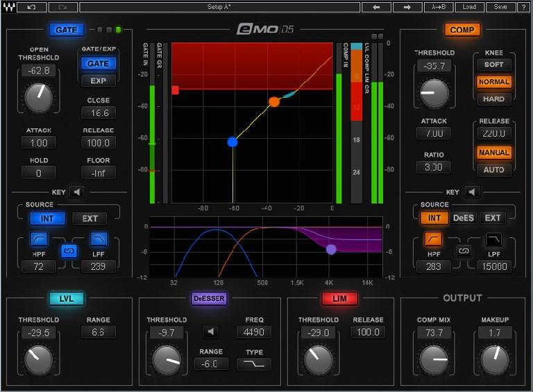Click the leveler Range 6.6 field
The image size is (533, 392).
click(99, 332)
